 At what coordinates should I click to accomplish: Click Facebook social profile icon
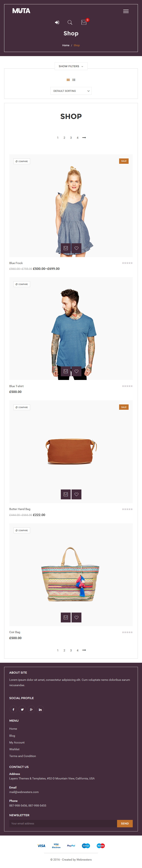13,709
